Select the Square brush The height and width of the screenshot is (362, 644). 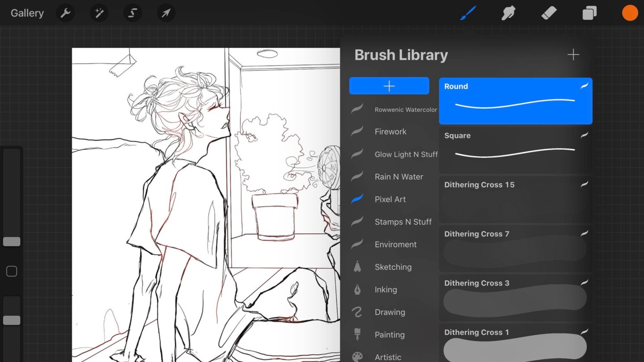pyautogui.click(x=516, y=150)
